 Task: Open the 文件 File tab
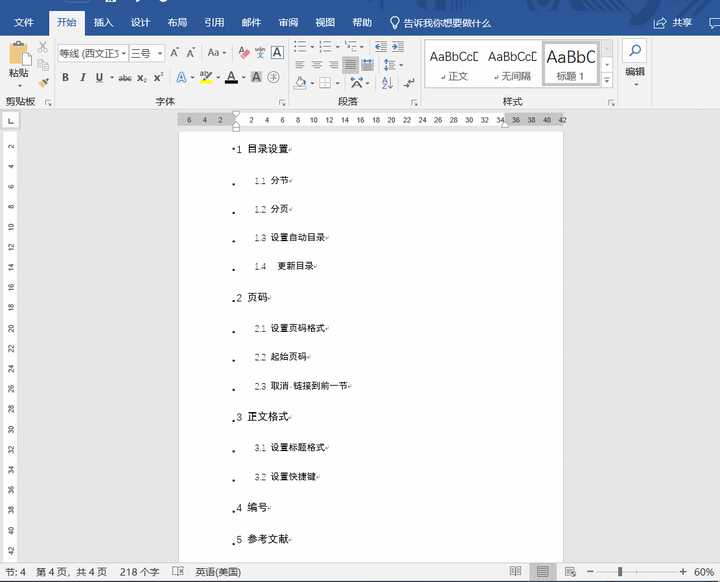click(24, 23)
